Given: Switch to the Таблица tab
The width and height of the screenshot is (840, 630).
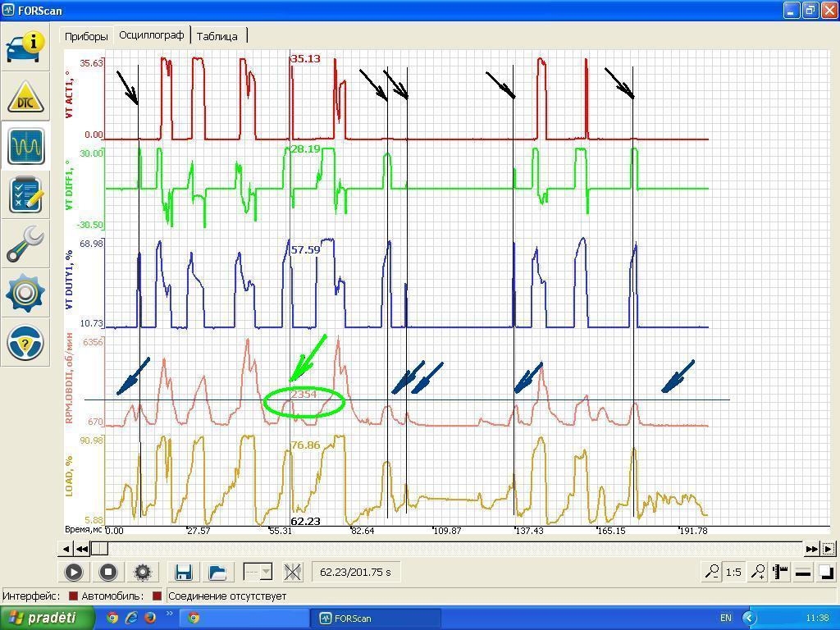Looking at the screenshot, I should pos(217,36).
